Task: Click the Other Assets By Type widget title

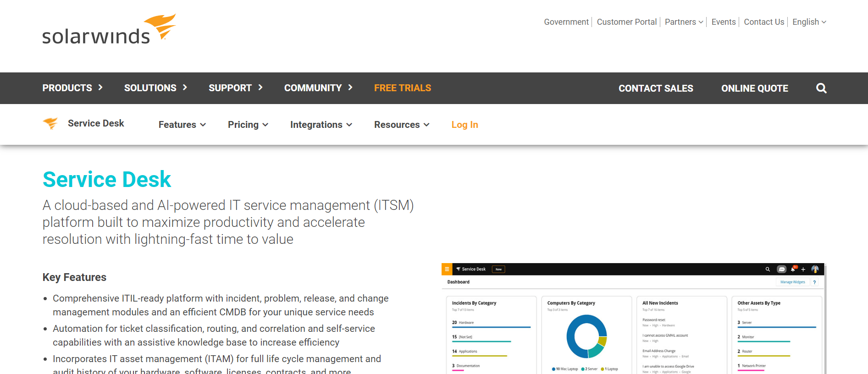Action: 759,303
